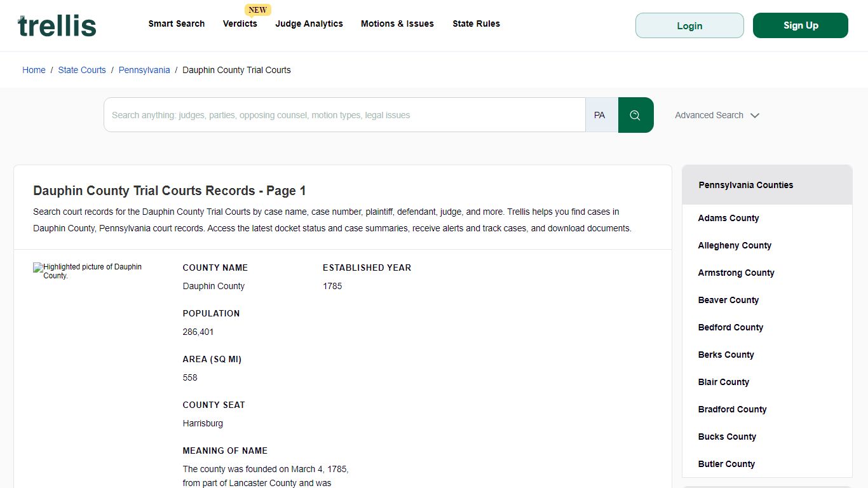Click the Pennsylvania Counties header
The width and height of the screenshot is (868, 488).
[x=767, y=185]
